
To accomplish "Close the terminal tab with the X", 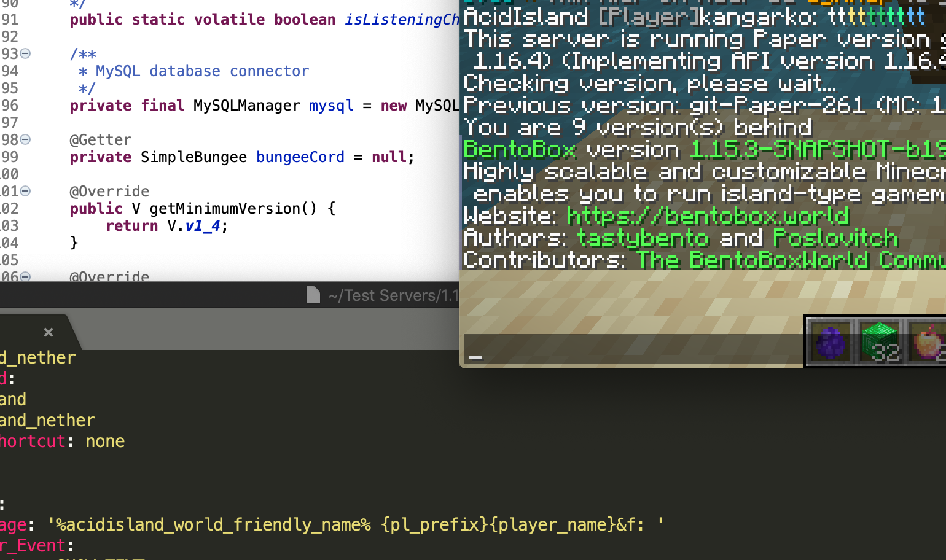I will click(49, 332).
